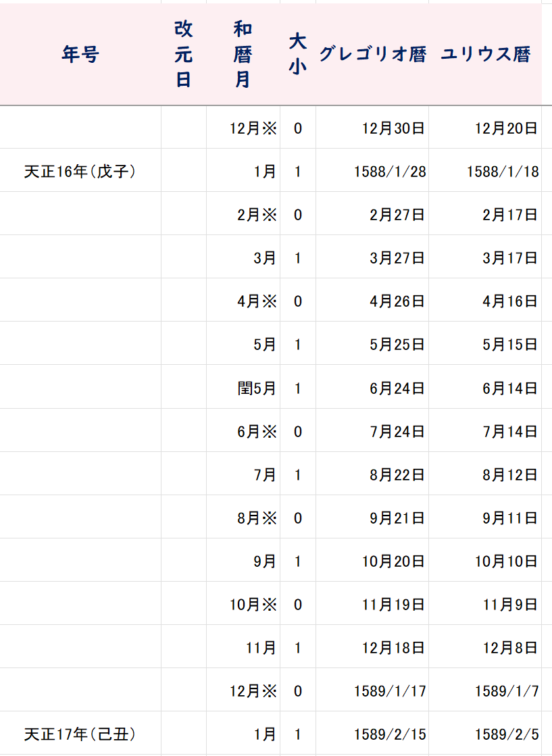Select the 1589/1/7 Julian date cell
The width and height of the screenshot is (552, 756).
(485, 690)
